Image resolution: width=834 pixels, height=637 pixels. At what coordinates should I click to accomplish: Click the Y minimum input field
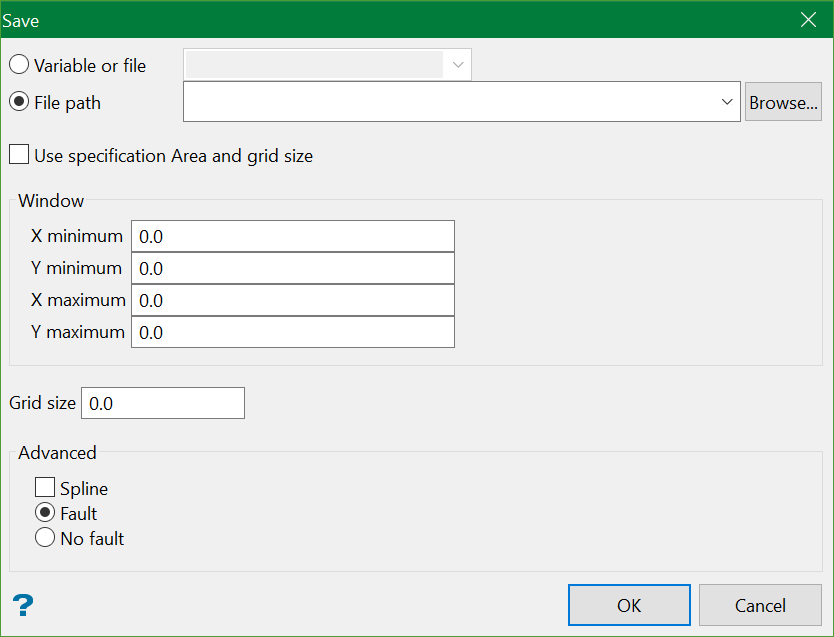click(293, 268)
